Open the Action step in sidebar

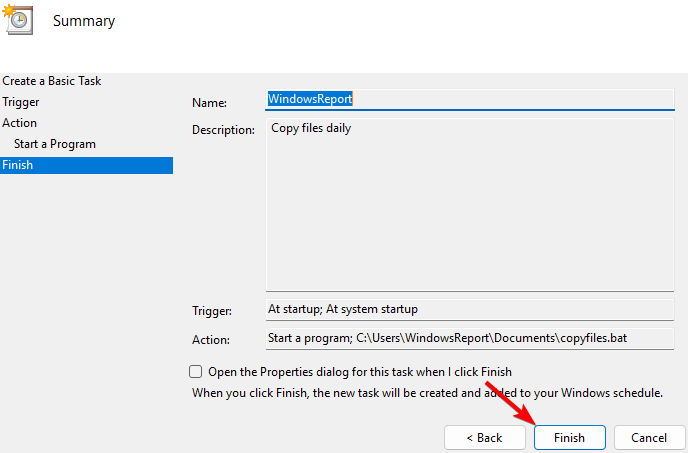pyautogui.click(x=20, y=123)
